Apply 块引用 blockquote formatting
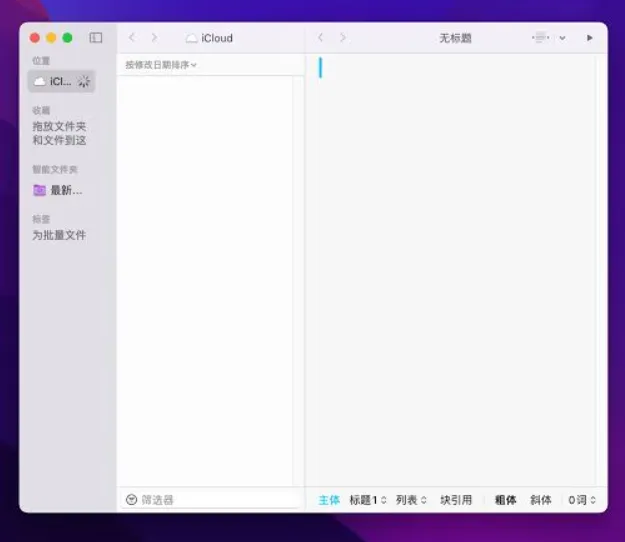 click(456, 500)
